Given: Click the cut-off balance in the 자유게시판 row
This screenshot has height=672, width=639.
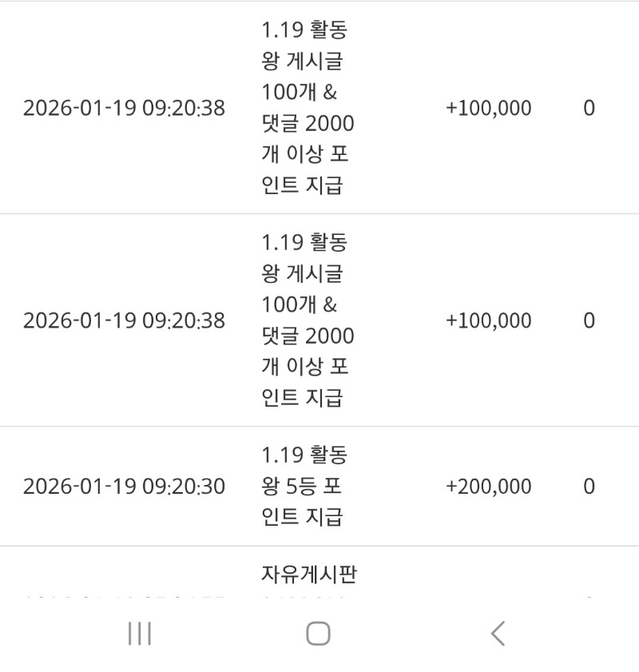Looking at the screenshot, I should click(x=589, y=596).
